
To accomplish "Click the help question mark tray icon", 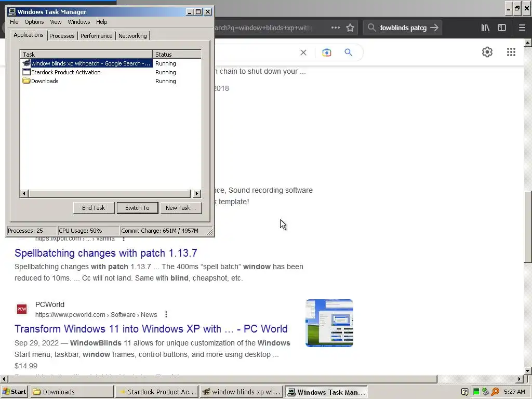I will point(465,392).
